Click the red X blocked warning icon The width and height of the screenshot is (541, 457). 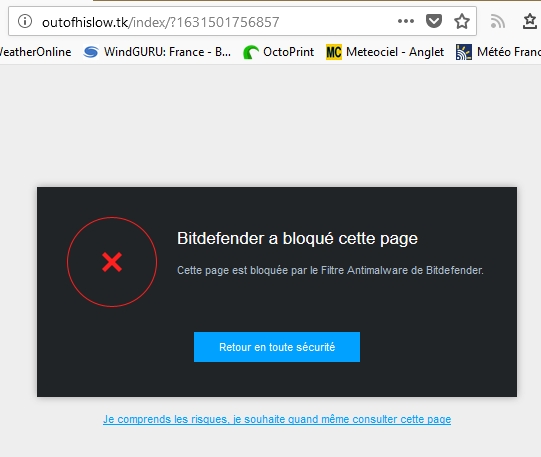tap(112, 262)
